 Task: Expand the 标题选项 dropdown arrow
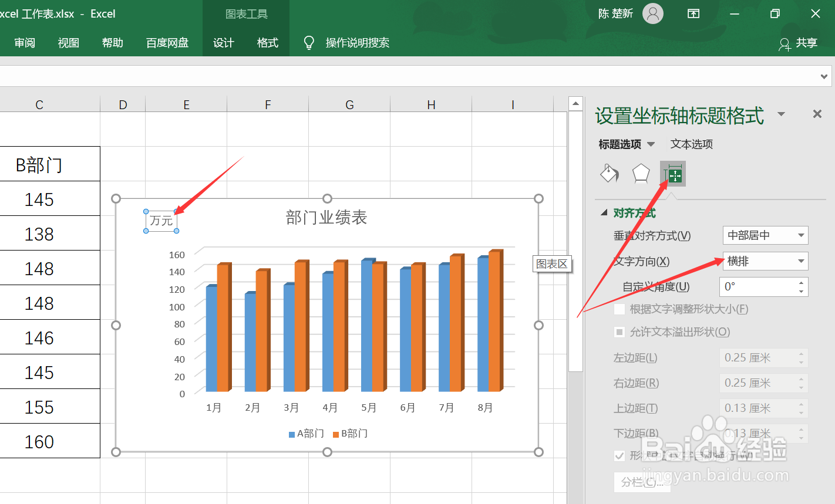(651, 144)
